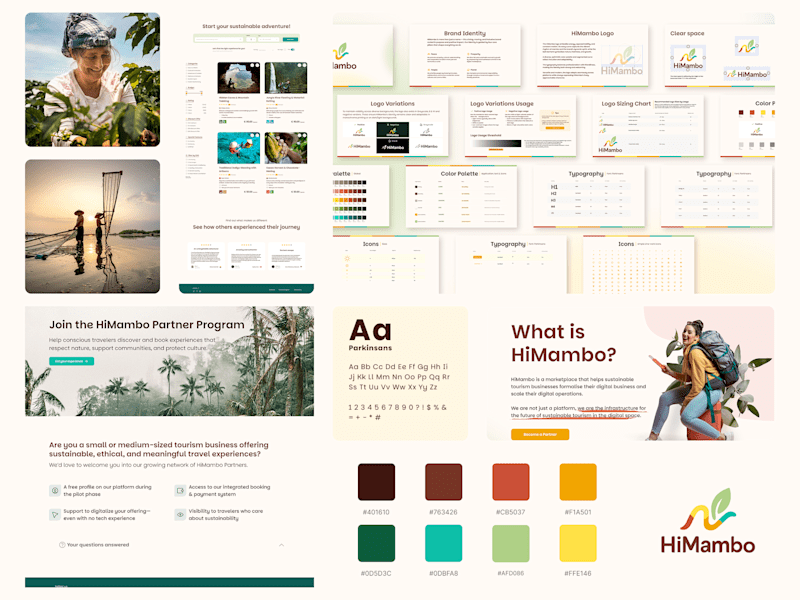Open the Rating filter section in sidebar
Viewport: 800px width, 600px height.
click(192, 101)
